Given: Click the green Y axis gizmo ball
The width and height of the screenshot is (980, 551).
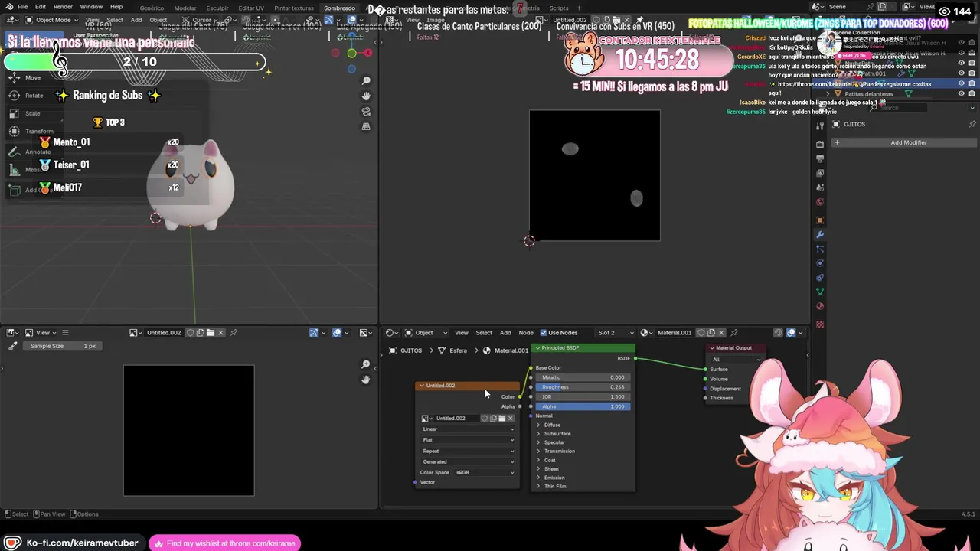Looking at the screenshot, I should (351, 53).
